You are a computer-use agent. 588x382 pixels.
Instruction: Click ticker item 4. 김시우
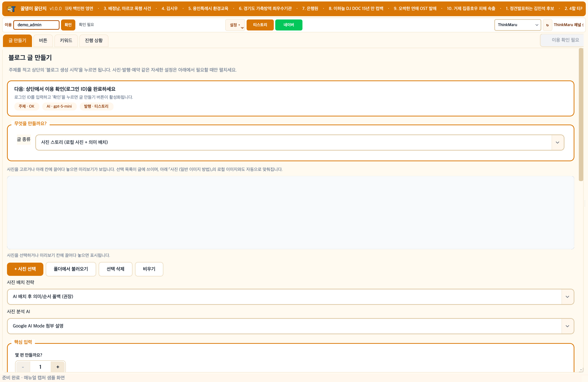[170, 9]
